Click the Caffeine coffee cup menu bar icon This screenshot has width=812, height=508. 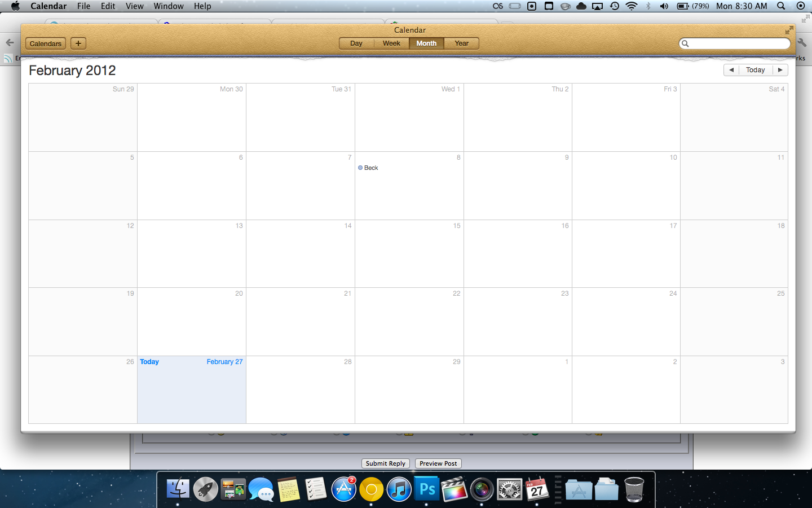[x=566, y=6]
